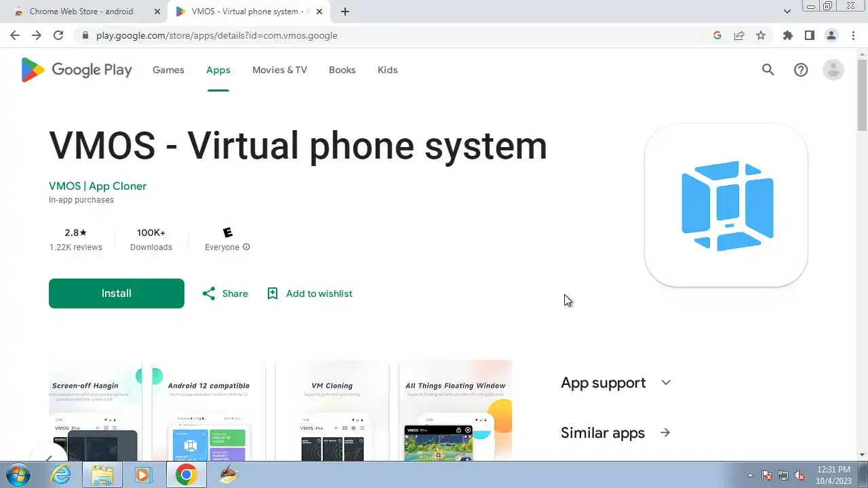Open the Similar apps arrow

(x=665, y=432)
